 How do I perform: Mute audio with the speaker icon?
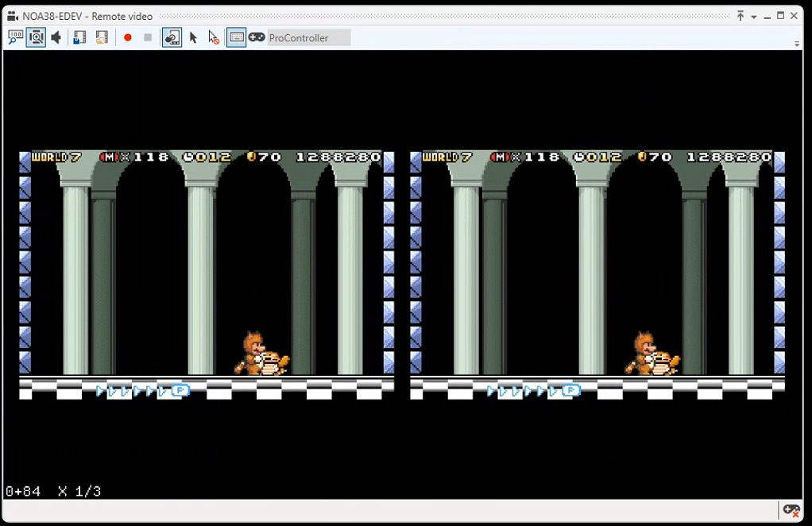tap(56, 37)
